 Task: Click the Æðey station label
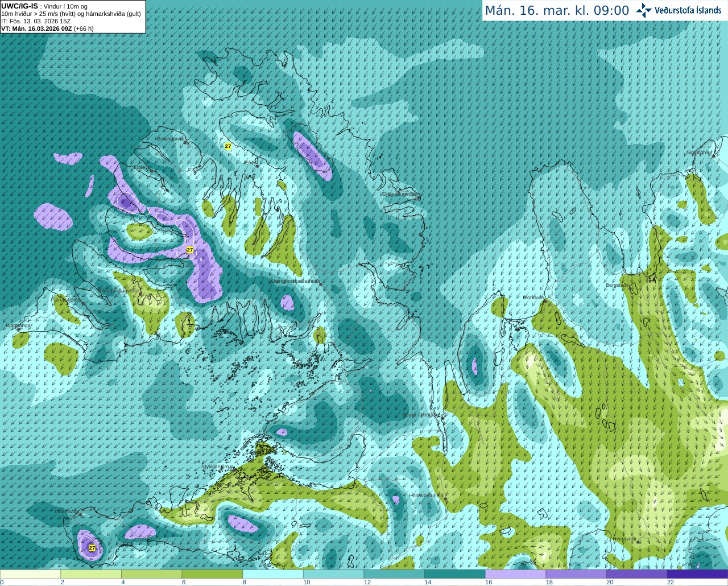coord(250,163)
